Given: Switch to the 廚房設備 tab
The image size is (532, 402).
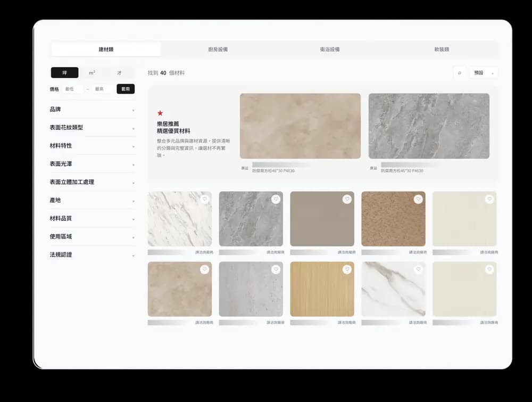Looking at the screenshot, I should pos(218,49).
